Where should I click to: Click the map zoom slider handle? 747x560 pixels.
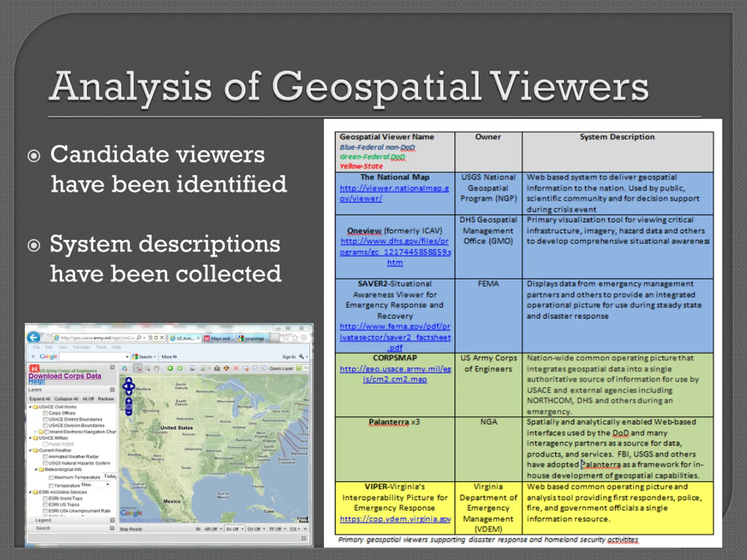pyautogui.click(x=129, y=407)
